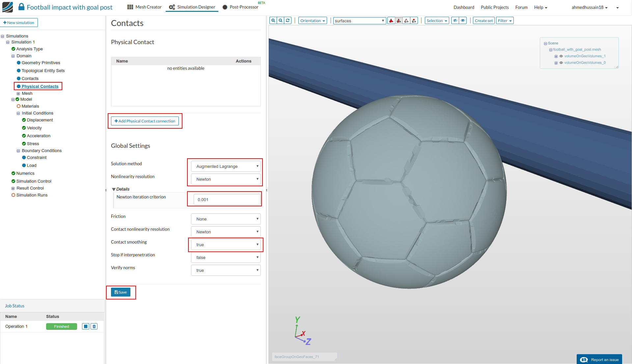Expand the Result Control tree node
Screen dimensions: 632x364
(x=13, y=189)
